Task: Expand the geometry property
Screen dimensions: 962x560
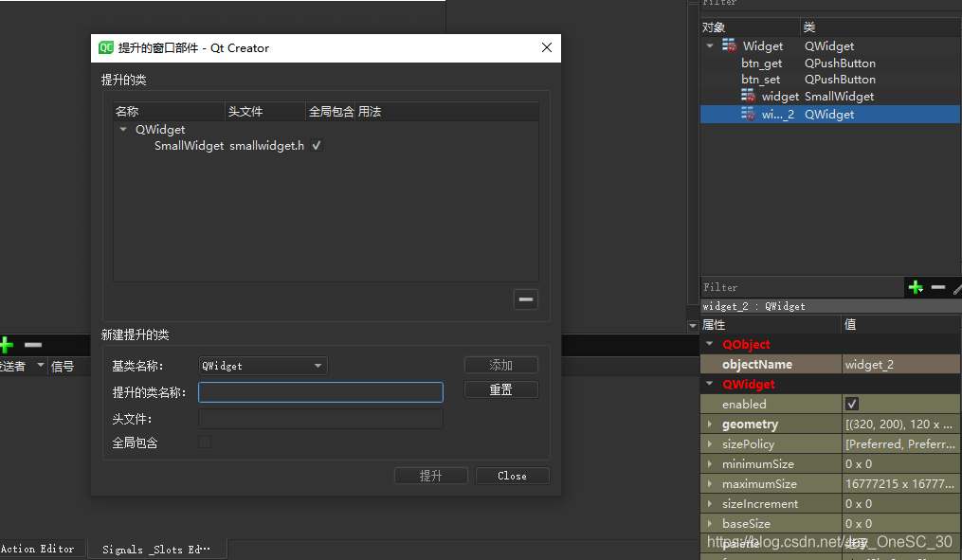Action: pos(710,424)
